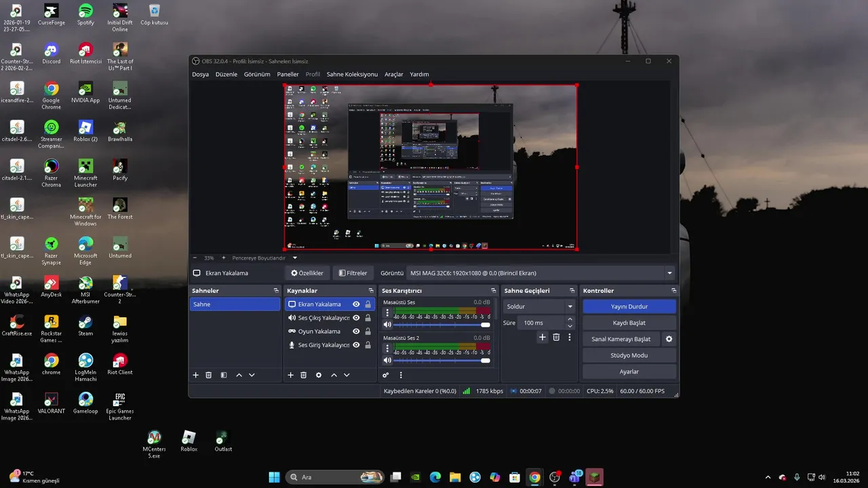
Task: Open source properties with the Özellikler button
Action: 307,273
